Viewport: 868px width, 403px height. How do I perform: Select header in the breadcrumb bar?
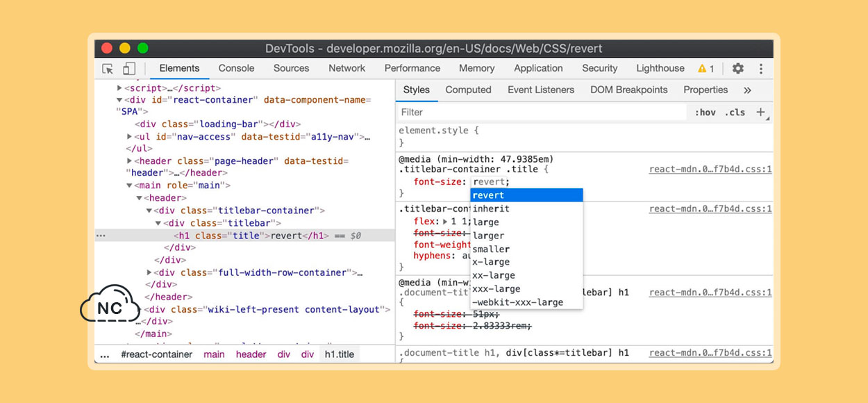(251, 354)
